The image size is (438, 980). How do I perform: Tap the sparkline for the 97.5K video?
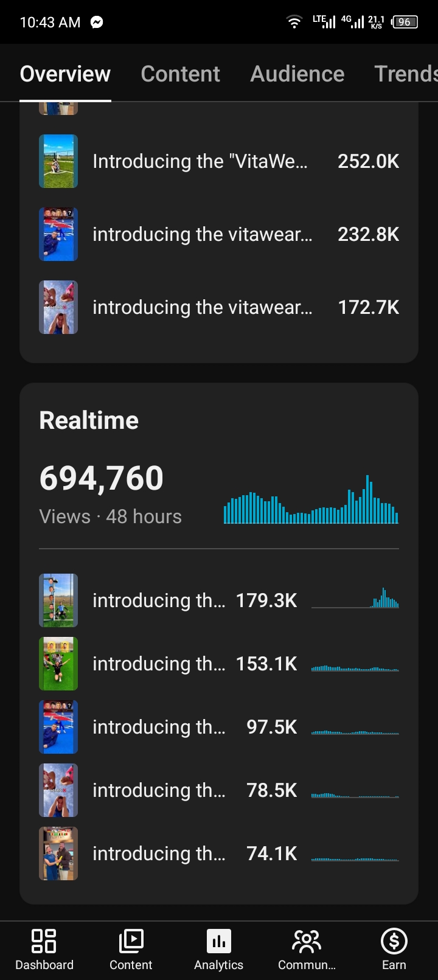click(355, 732)
